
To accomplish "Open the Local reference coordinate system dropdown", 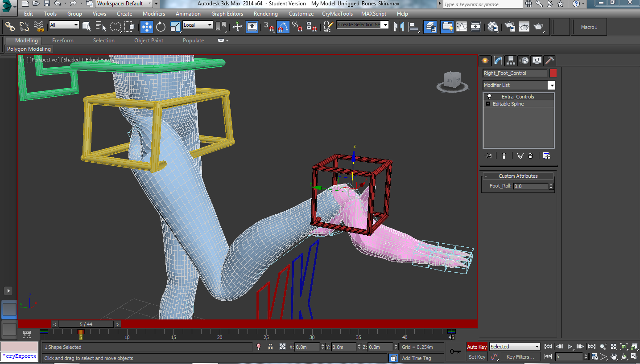I will pyautogui.click(x=208, y=25).
